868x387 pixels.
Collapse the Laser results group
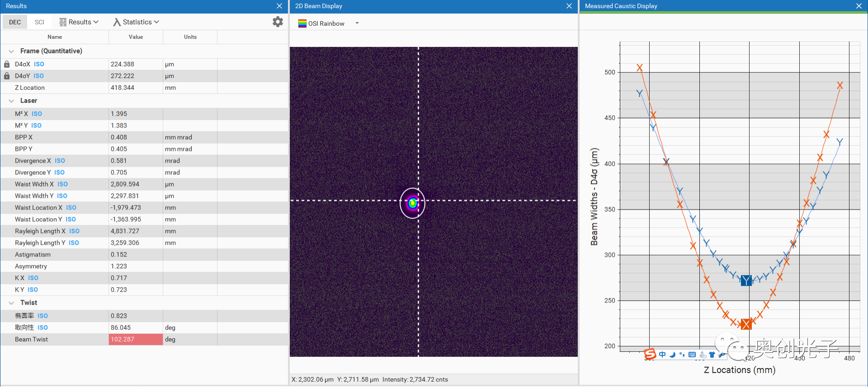pyautogui.click(x=11, y=101)
